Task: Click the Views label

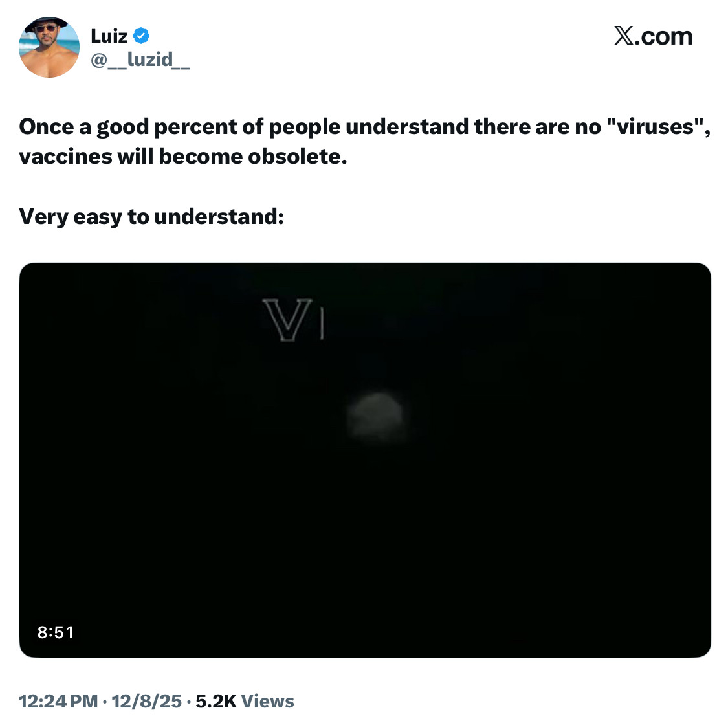Action: pyautogui.click(x=267, y=701)
